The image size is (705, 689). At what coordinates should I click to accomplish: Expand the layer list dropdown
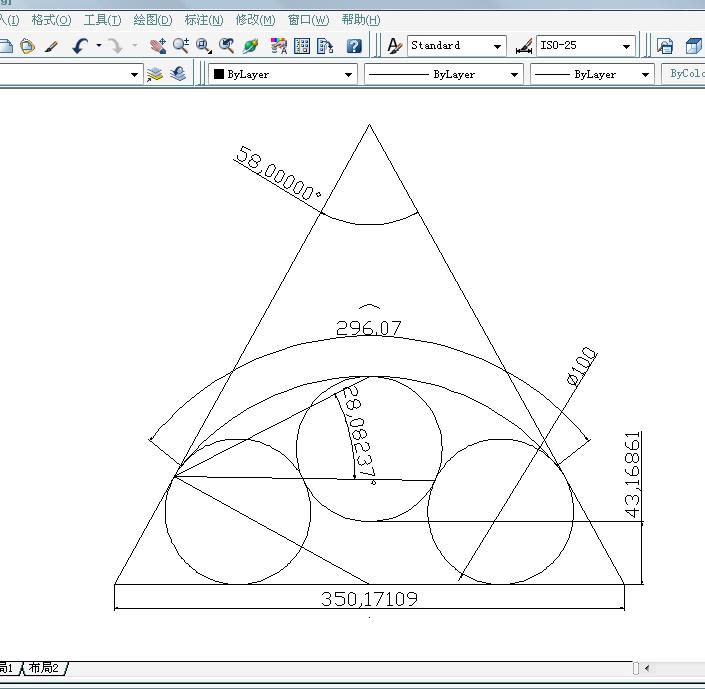pos(134,74)
